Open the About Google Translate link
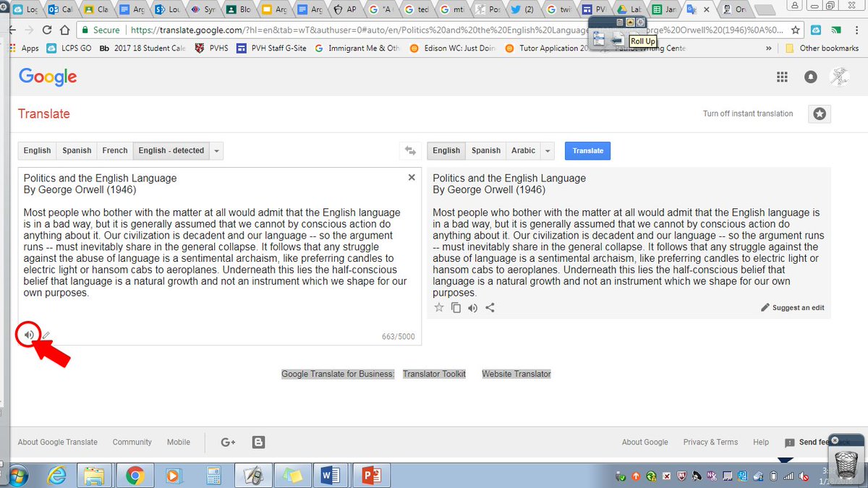Screen dimensions: 868x488 coord(58,442)
